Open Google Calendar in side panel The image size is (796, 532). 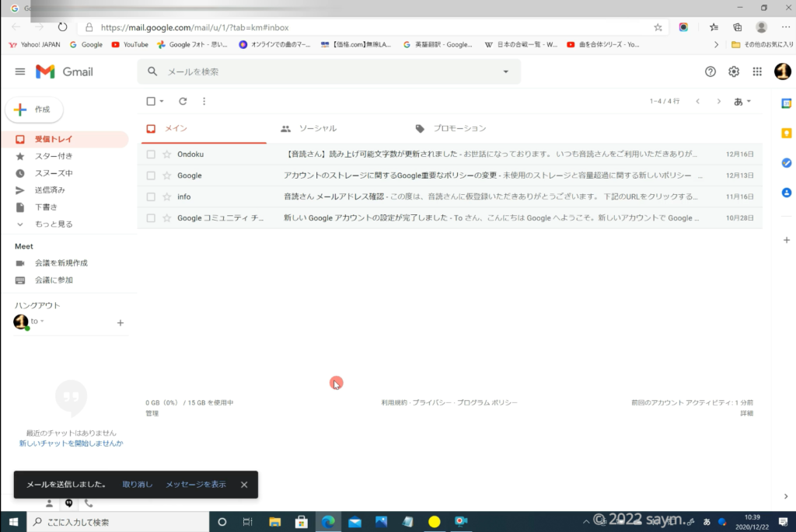pyautogui.click(x=786, y=103)
